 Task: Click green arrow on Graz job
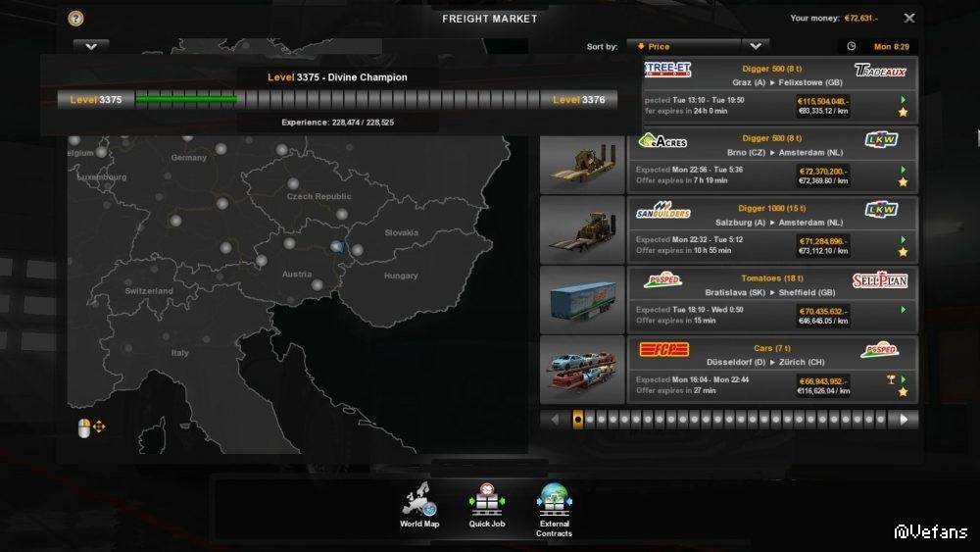pos(904,99)
